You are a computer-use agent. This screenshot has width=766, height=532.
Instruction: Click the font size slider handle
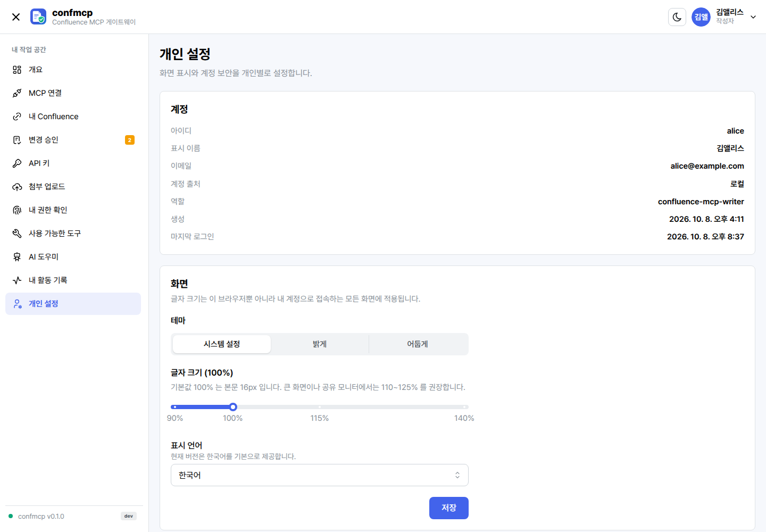[233, 407]
